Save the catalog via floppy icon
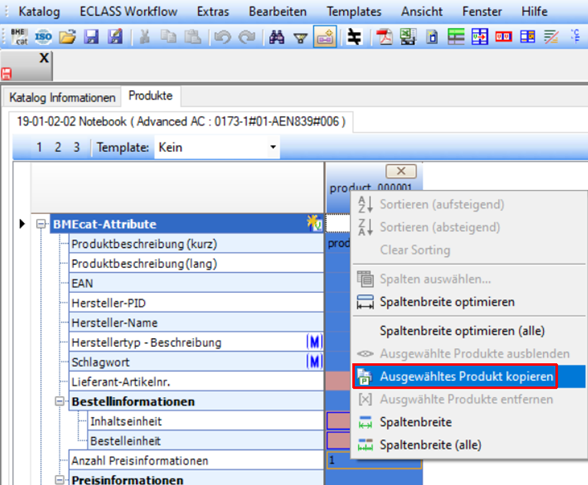588x485 pixels. [x=91, y=37]
